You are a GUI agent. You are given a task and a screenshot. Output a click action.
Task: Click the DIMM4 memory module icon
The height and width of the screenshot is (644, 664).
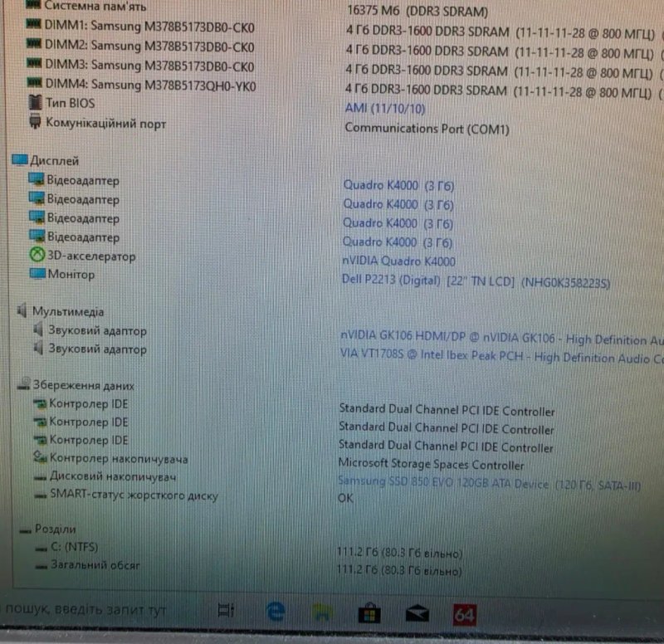34,82
